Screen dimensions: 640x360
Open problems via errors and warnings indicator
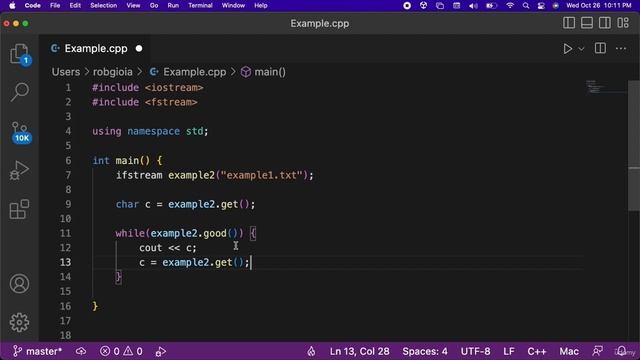122,351
